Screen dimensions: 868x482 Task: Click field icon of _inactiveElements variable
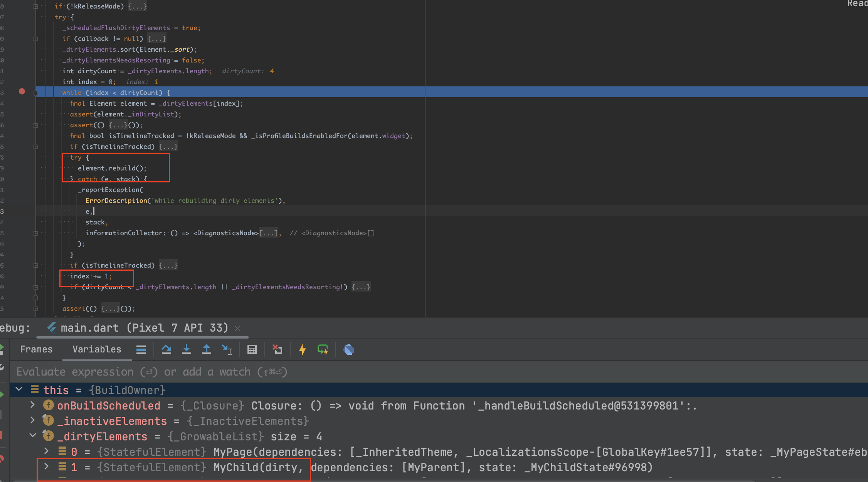click(x=49, y=420)
